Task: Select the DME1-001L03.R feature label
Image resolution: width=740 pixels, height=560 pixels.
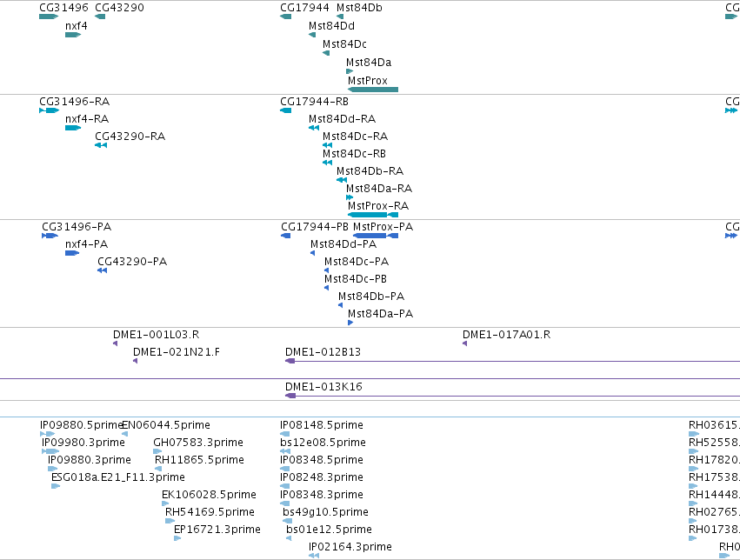Action: [x=157, y=335]
